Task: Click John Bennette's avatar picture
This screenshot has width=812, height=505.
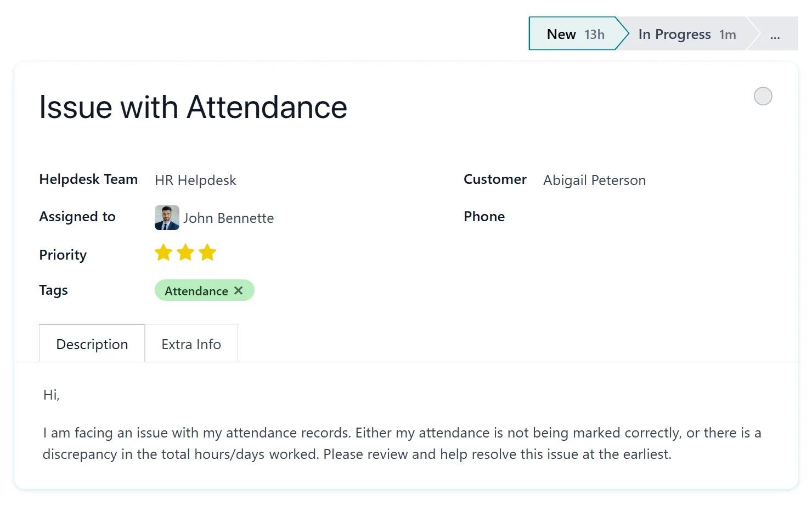Action: pyautogui.click(x=167, y=218)
